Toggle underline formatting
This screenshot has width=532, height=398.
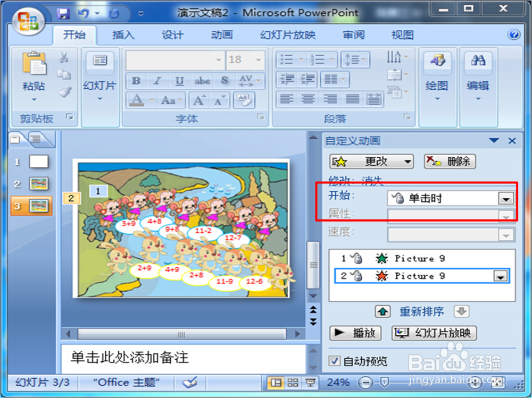pyautogui.click(x=179, y=81)
